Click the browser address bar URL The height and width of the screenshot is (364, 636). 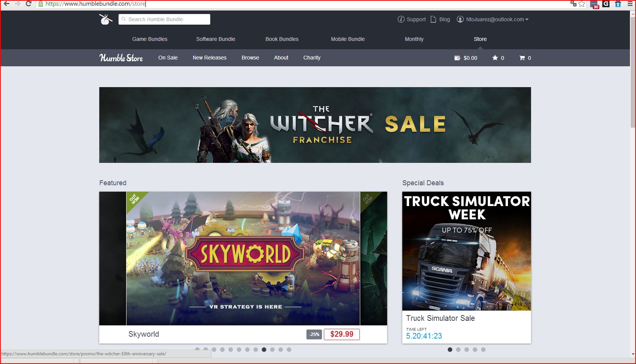(95, 4)
